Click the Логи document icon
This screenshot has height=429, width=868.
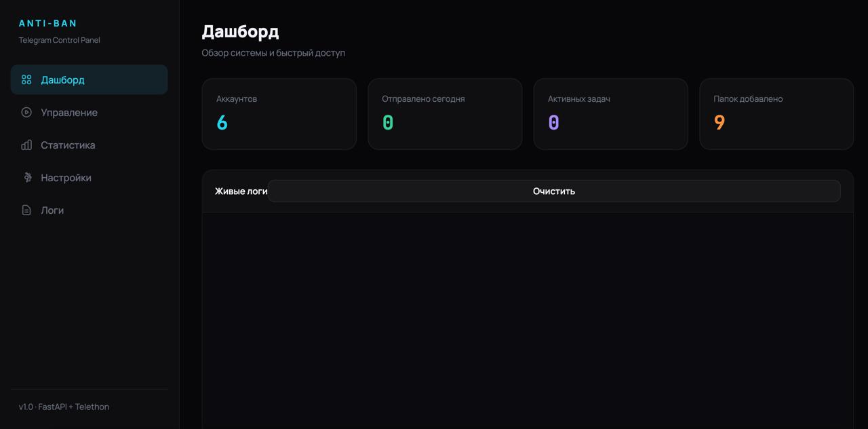coord(26,210)
